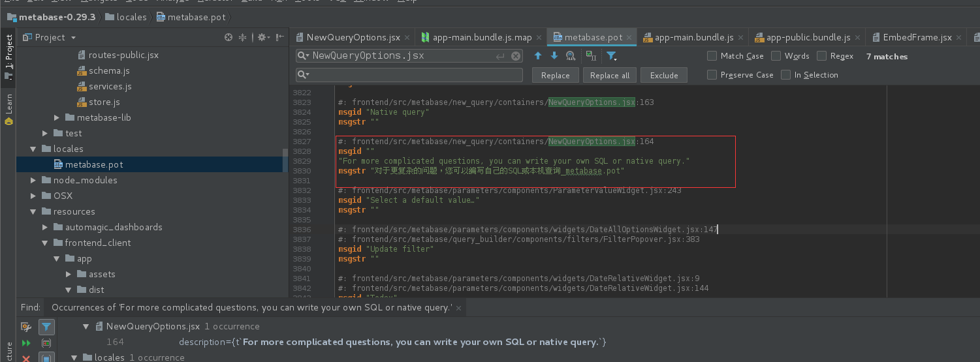Expand the node_modules folder
The image size is (980, 362).
34,180
